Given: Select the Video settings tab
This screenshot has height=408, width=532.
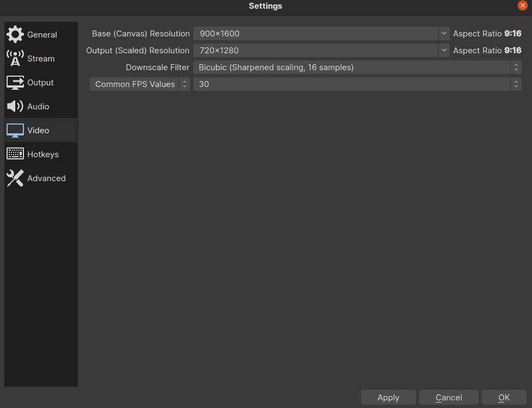Looking at the screenshot, I should click(41, 131).
